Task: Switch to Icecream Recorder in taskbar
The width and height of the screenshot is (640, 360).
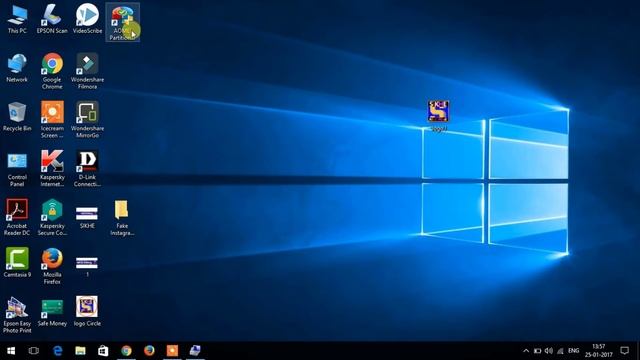Action: (172, 351)
